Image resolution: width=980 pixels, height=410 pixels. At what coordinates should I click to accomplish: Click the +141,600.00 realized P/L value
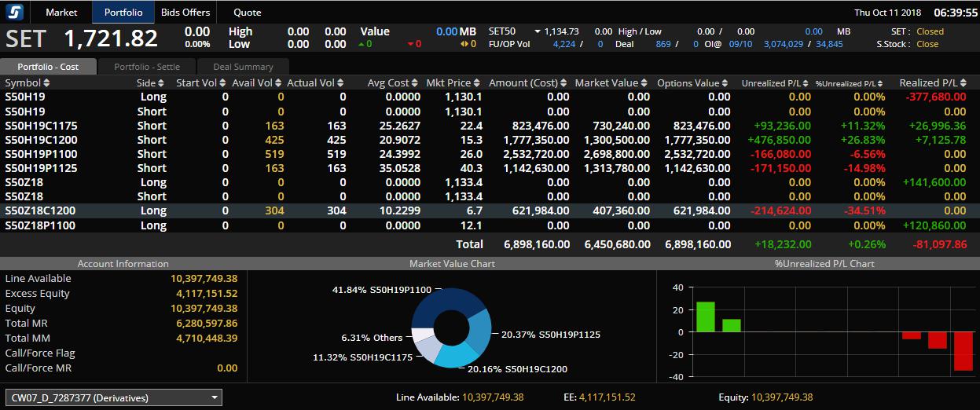pyautogui.click(x=934, y=182)
